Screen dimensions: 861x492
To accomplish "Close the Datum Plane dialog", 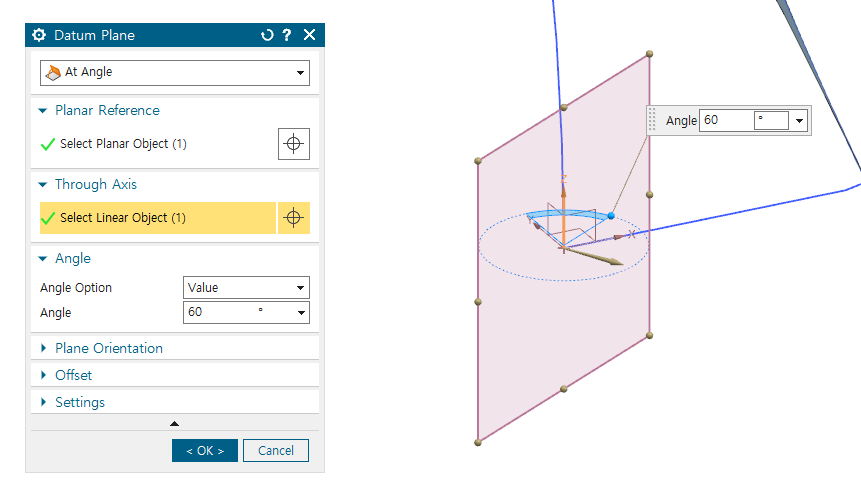I will (x=309, y=35).
